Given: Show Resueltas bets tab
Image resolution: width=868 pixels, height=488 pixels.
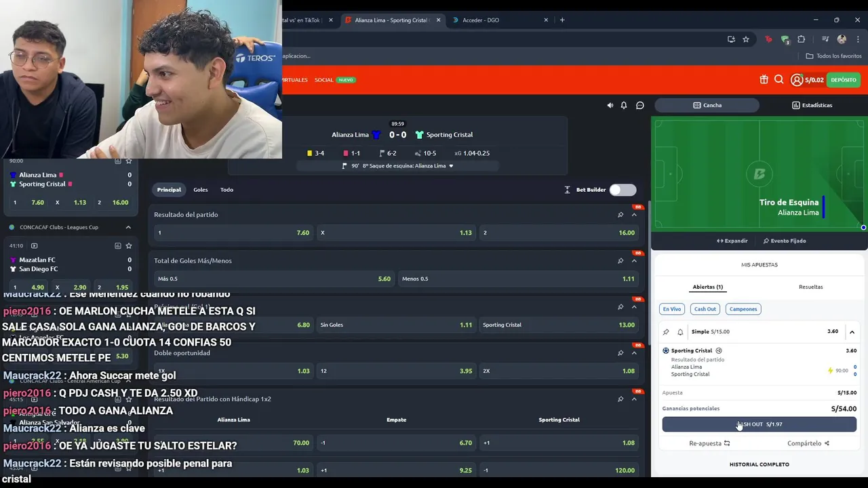Looking at the screenshot, I should (811, 287).
